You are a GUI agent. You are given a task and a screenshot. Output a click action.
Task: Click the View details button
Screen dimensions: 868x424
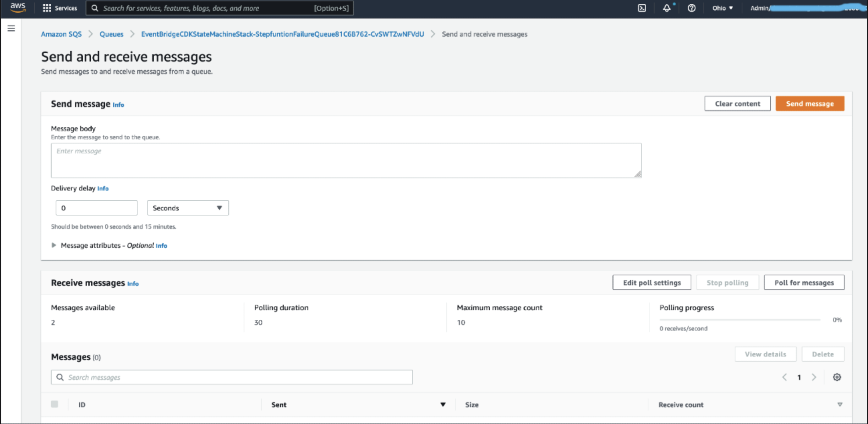[766, 354]
